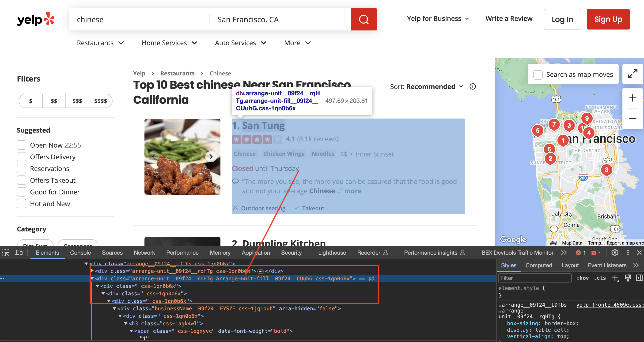Click the Styles Filter input
The width and height of the screenshot is (644, 342).
[535, 278]
